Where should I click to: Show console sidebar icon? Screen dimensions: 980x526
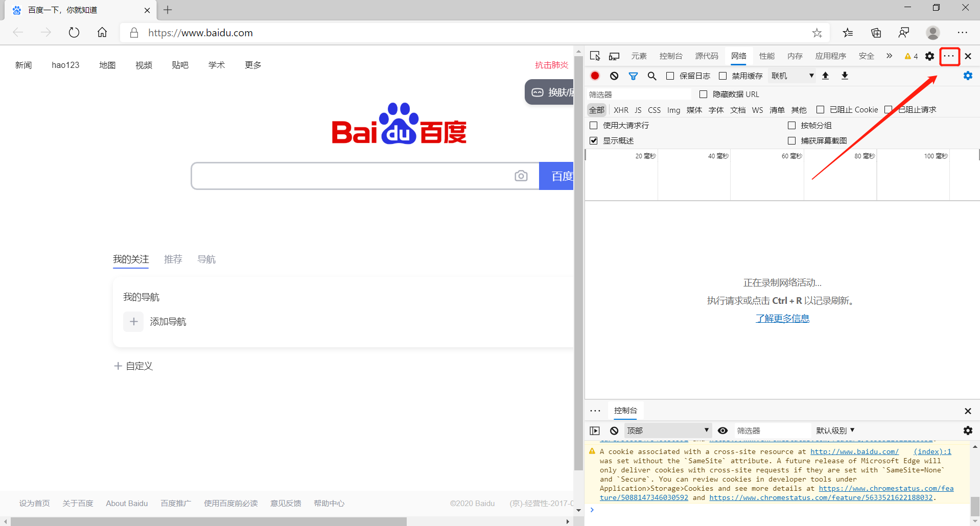click(595, 431)
